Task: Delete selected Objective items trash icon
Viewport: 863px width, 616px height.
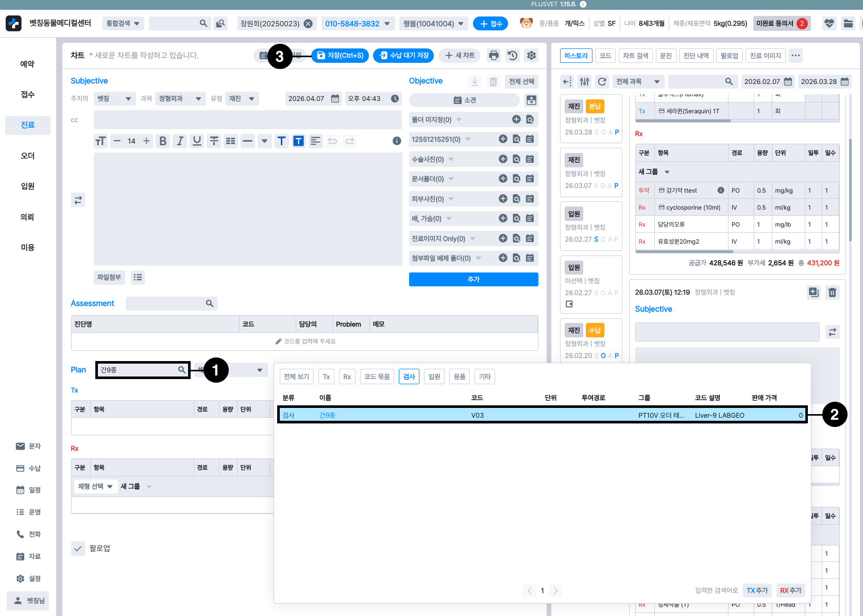Action: coord(494,81)
